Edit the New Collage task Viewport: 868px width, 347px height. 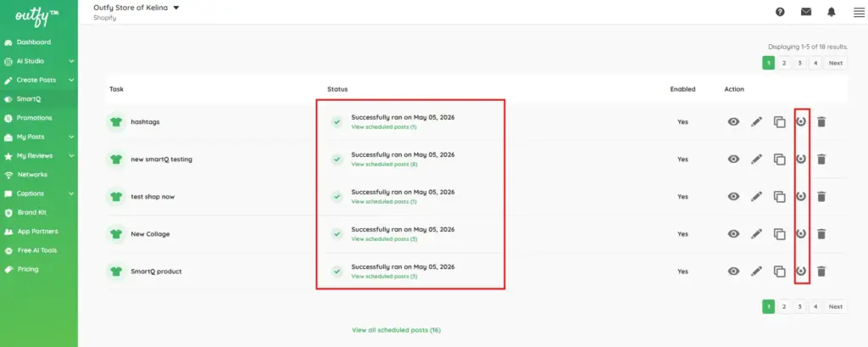click(756, 234)
